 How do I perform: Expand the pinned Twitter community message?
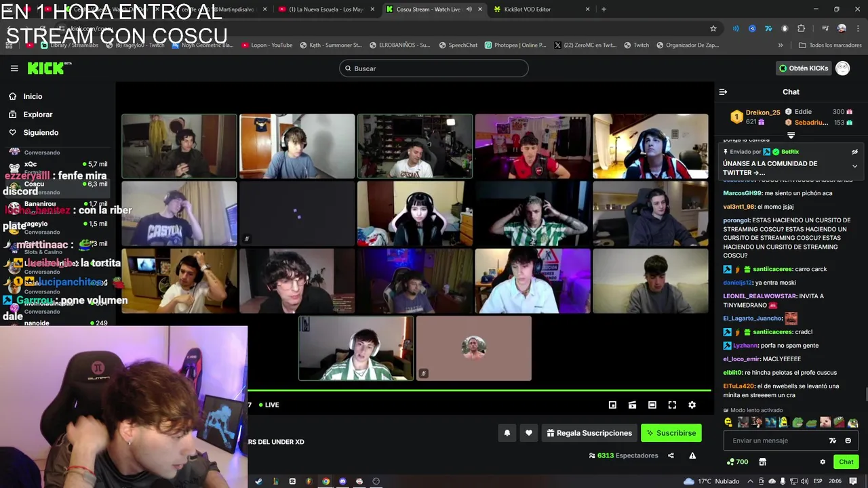tap(854, 166)
